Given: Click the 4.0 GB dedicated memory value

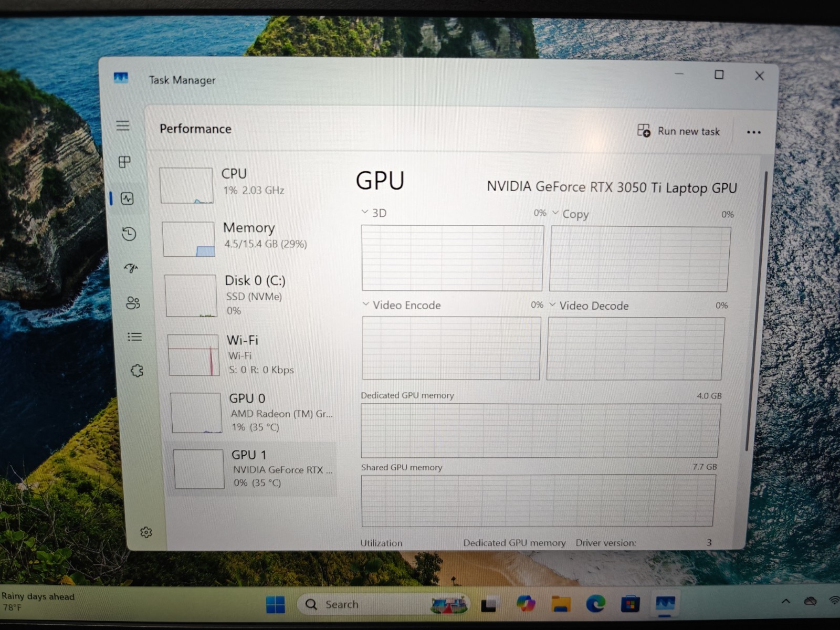Looking at the screenshot, I should [709, 396].
